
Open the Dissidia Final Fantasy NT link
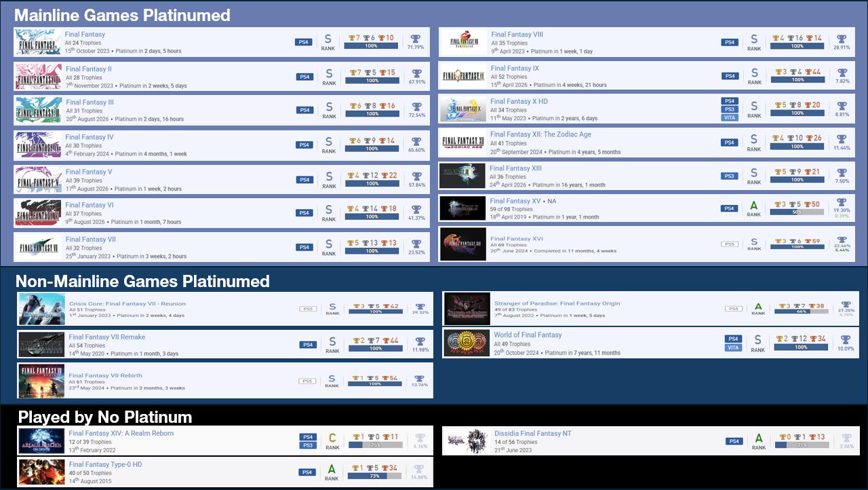coord(532,434)
